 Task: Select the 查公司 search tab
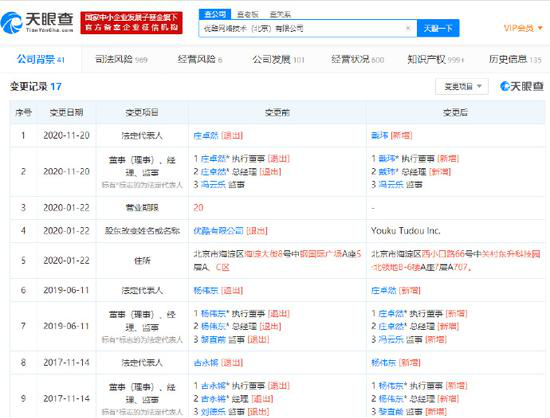point(215,14)
